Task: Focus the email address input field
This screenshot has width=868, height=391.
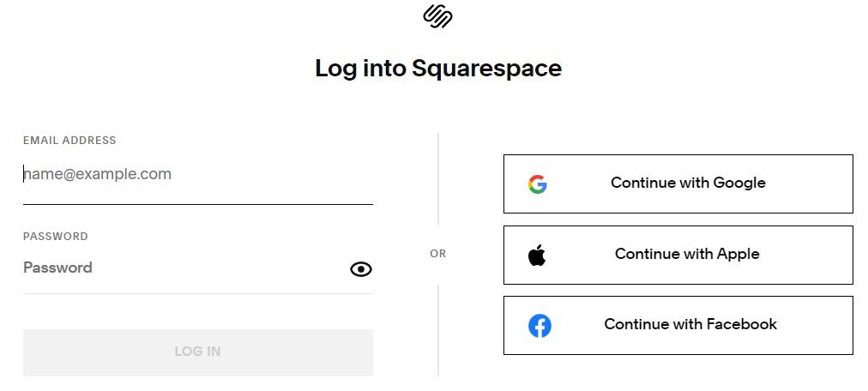Action: tap(197, 174)
